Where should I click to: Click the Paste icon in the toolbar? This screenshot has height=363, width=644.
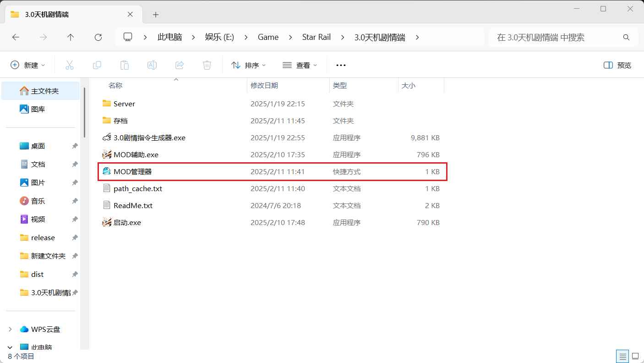point(125,65)
